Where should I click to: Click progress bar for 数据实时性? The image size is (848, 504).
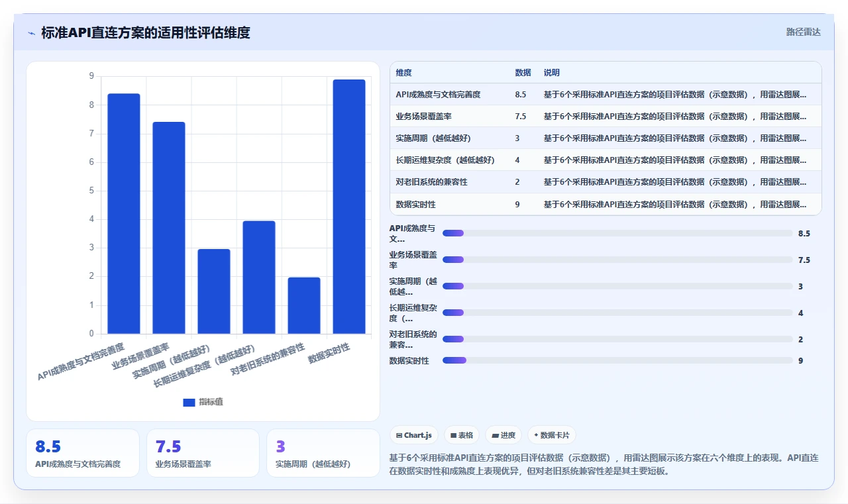617,360
